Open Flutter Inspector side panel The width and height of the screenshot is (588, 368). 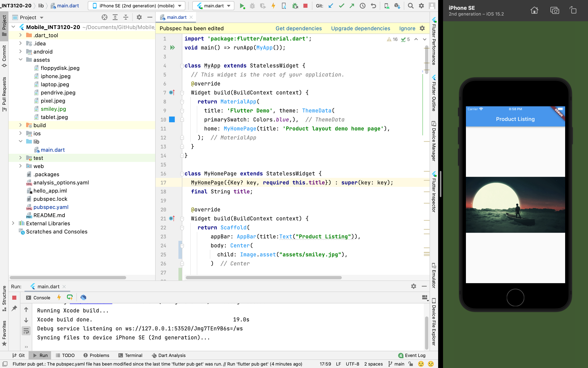434,192
